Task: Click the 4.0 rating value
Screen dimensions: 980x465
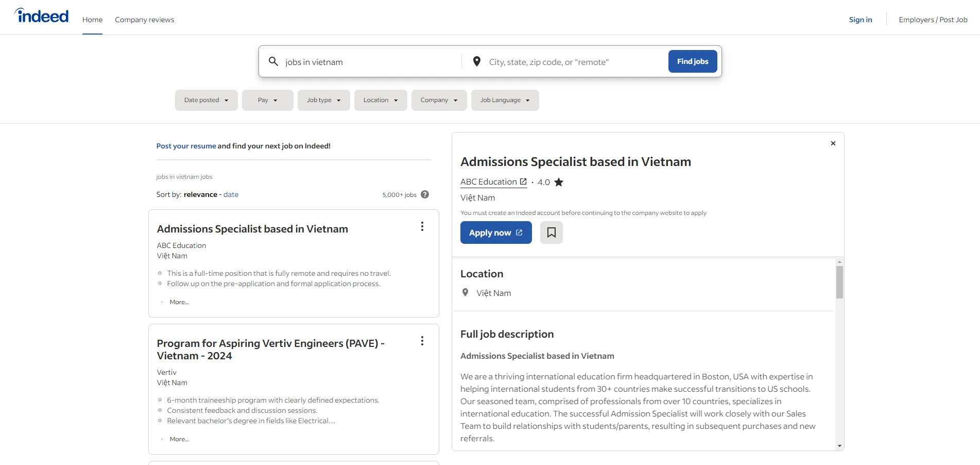Action: click(544, 182)
